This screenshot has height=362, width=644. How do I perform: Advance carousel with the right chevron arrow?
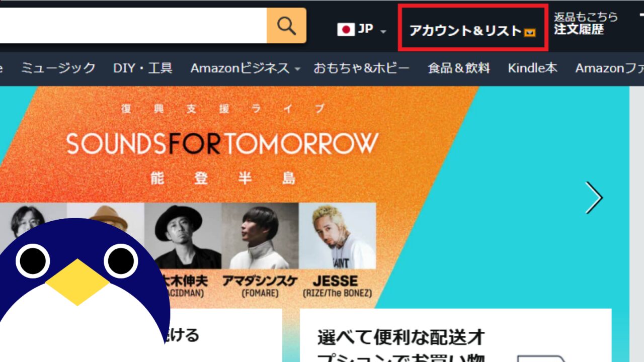click(594, 198)
